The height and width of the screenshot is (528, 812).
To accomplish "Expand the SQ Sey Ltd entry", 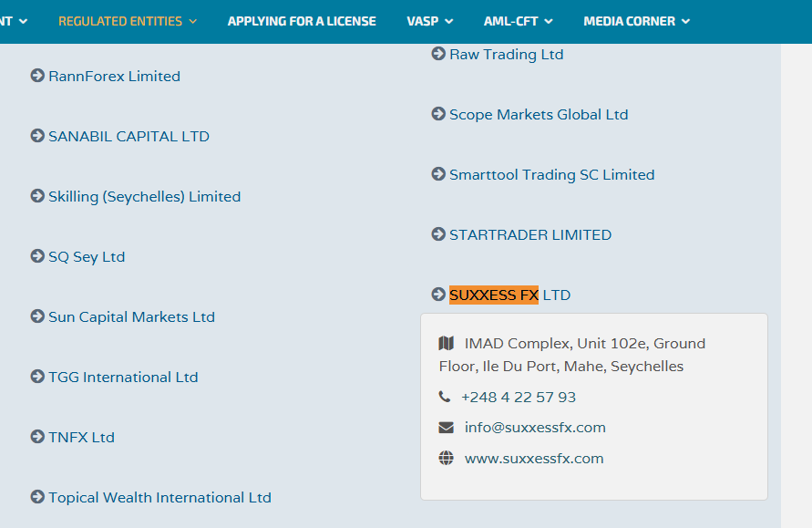I will pos(87,257).
